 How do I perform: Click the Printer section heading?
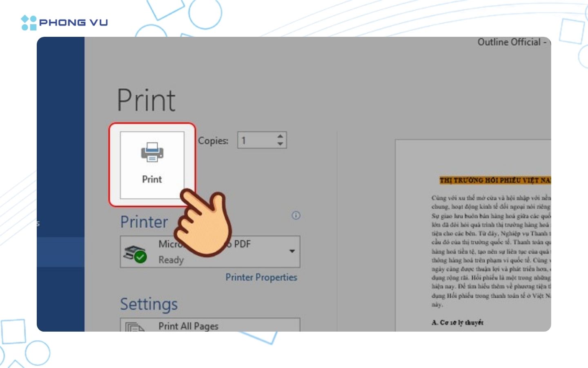click(144, 222)
